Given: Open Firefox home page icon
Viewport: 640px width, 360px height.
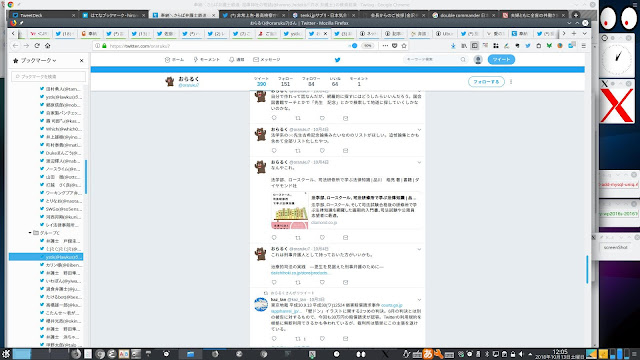Looking at the screenshot, I should click(48, 46).
